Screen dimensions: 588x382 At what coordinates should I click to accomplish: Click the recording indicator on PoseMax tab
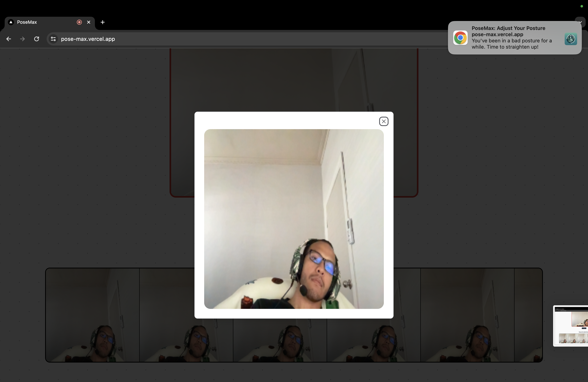tap(79, 22)
